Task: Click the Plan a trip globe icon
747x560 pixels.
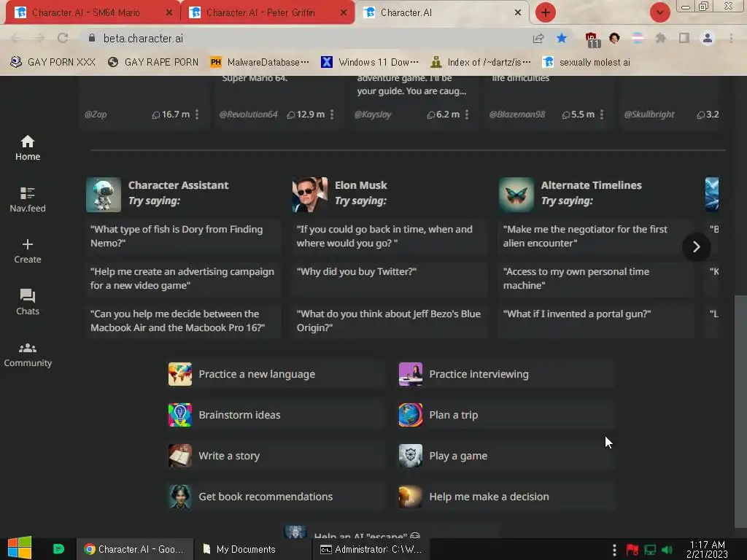Action: pos(411,415)
